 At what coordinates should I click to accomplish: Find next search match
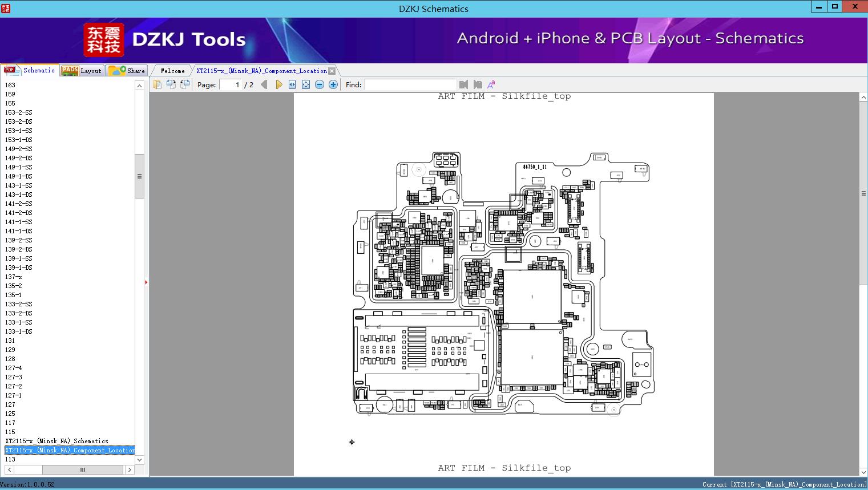478,84
